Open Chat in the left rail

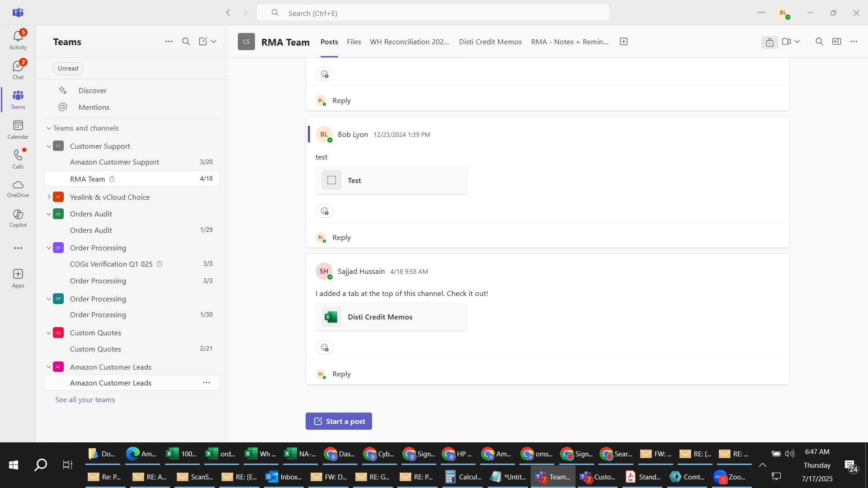click(x=18, y=70)
